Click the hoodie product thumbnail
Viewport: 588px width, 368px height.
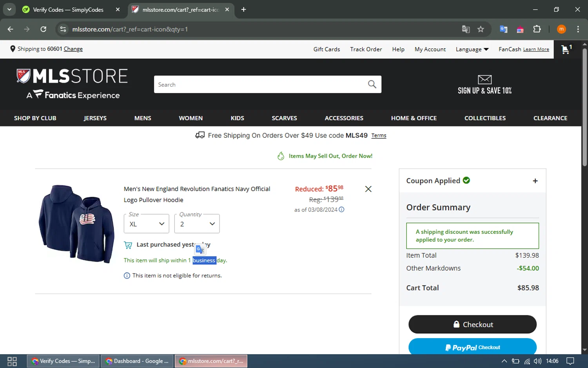point(76,224)
